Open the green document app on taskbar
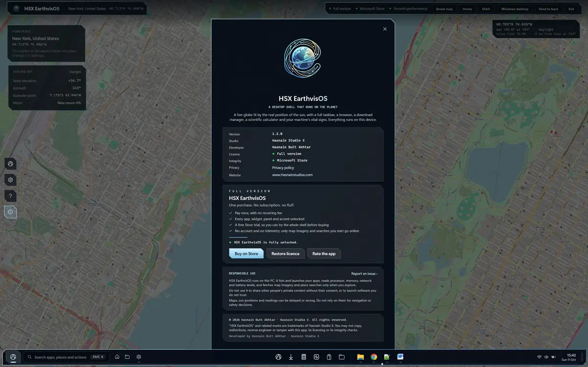 [x=387, y=357]
